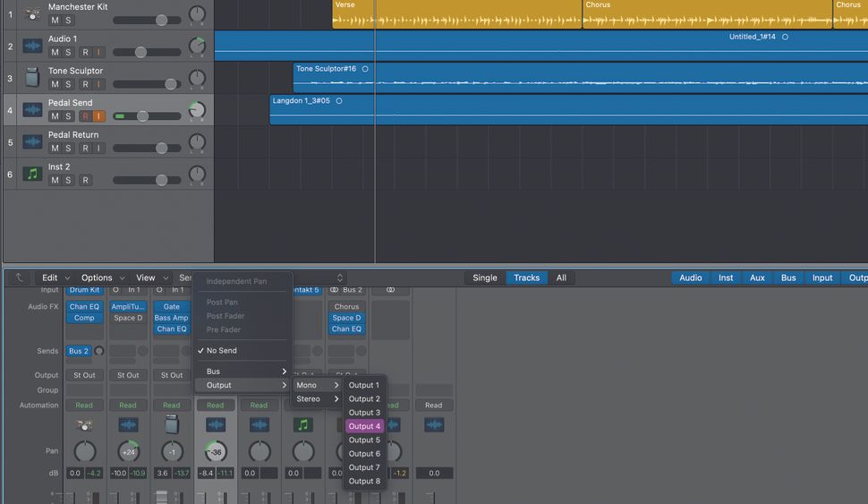The width and height of the screenshot is (868, 504).
Task: Click the Manchester Kit drum icon
Action: tap(32, 14)
